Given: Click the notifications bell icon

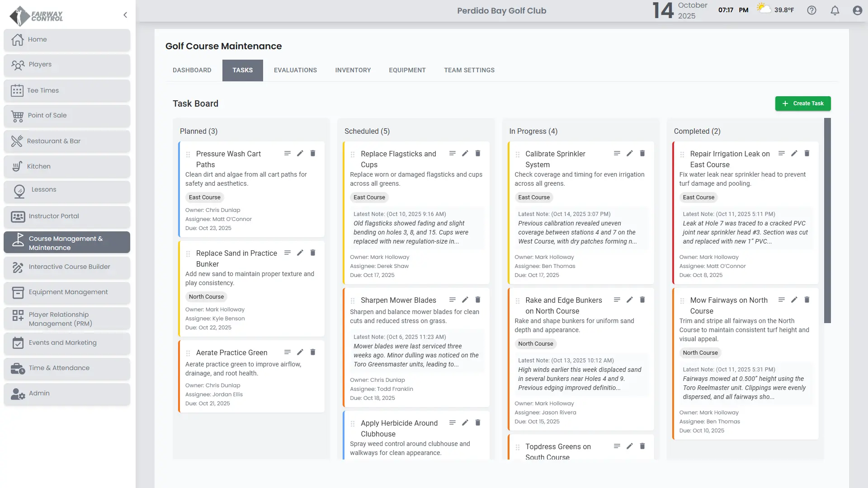Looking at the screenshot, I should [x=835, y=10].
